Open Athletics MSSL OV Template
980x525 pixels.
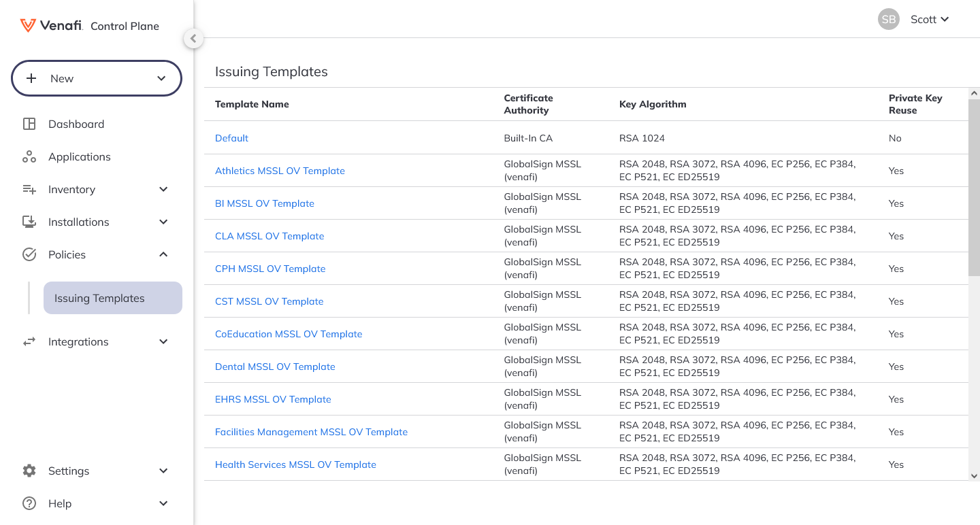click(280, 171)
